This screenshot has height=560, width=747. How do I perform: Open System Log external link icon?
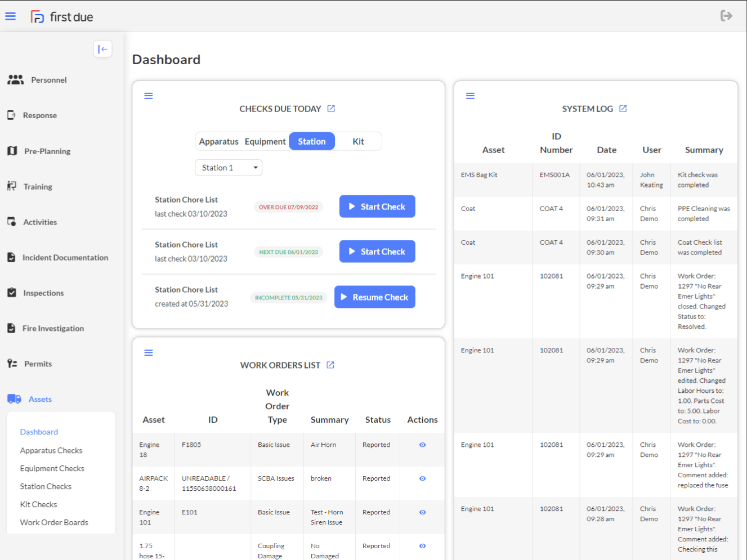pos(623,109)
